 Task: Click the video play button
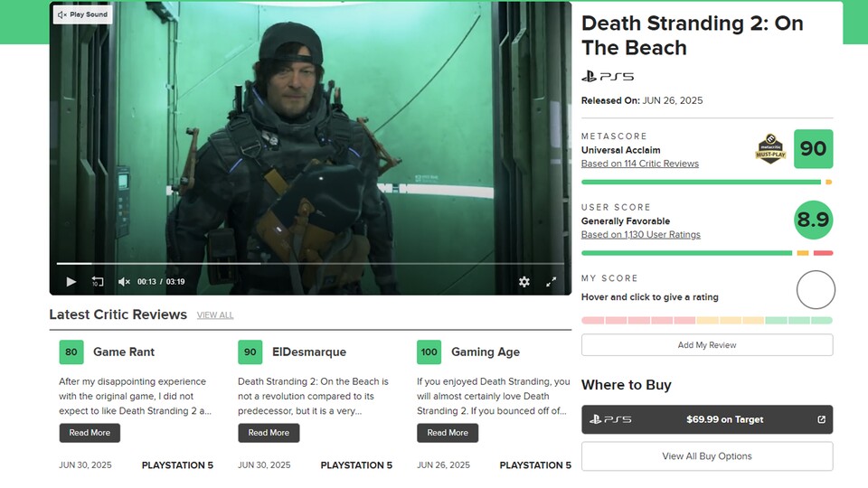[71, 282]
